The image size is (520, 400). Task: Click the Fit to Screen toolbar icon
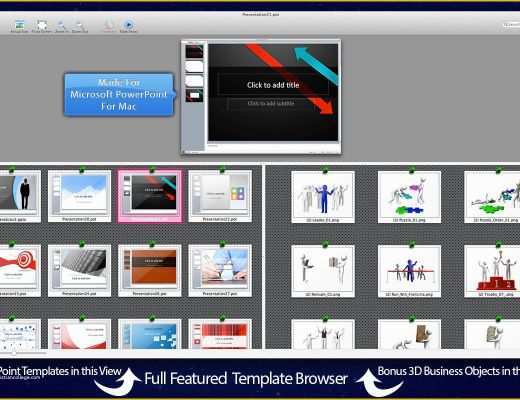(x=42, y=26)
